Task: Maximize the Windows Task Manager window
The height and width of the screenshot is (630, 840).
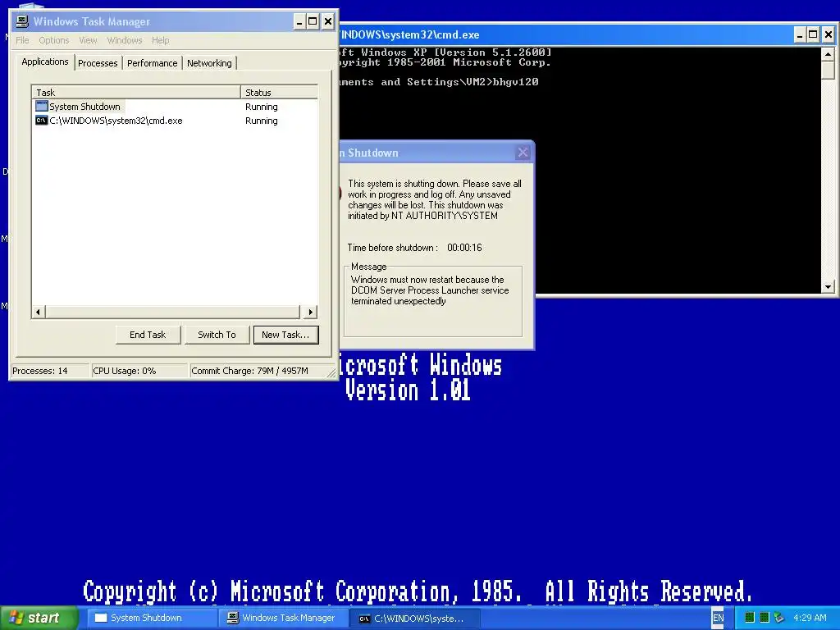Action: (313, 22)
